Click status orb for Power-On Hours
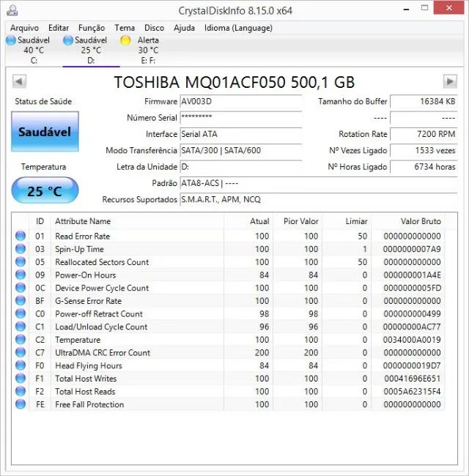The height and width of the screenshot is (476, 469). tap(21, 275)
